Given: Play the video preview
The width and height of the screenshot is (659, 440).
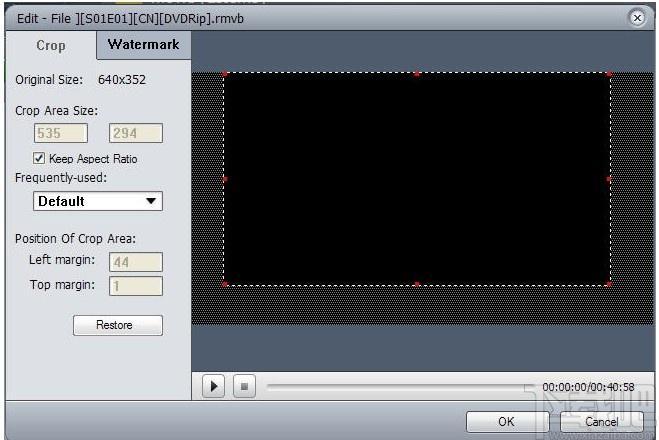Looking at the screenshot, I should 213,386.
